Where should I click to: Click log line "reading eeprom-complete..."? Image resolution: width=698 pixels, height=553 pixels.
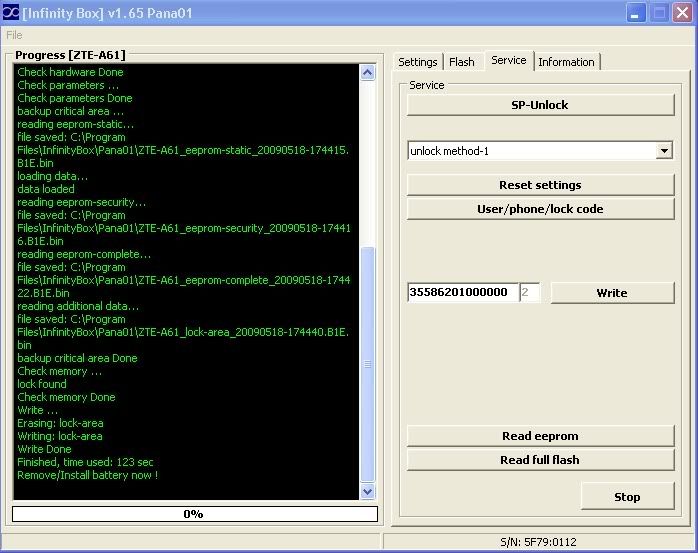pyautogui.click(x=84, y=254)
